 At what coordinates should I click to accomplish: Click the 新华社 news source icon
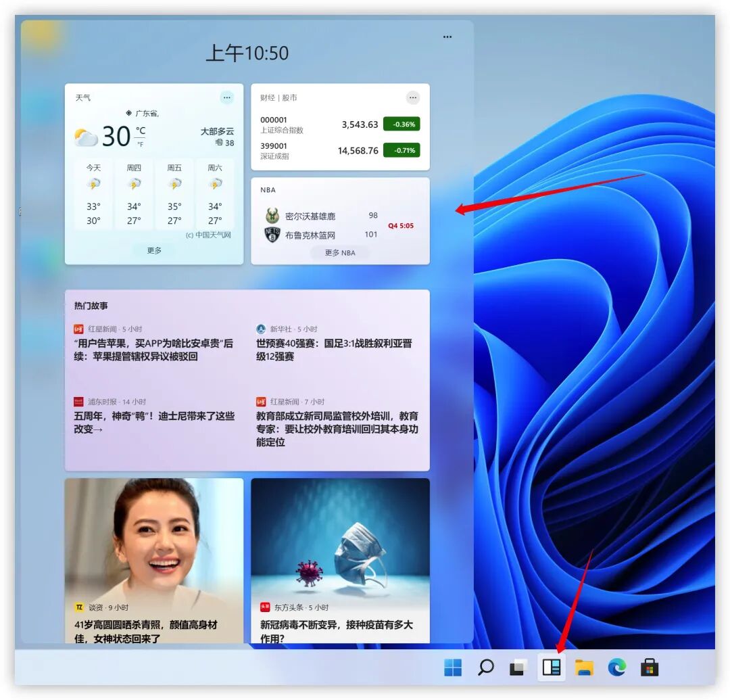coord(260,329)
